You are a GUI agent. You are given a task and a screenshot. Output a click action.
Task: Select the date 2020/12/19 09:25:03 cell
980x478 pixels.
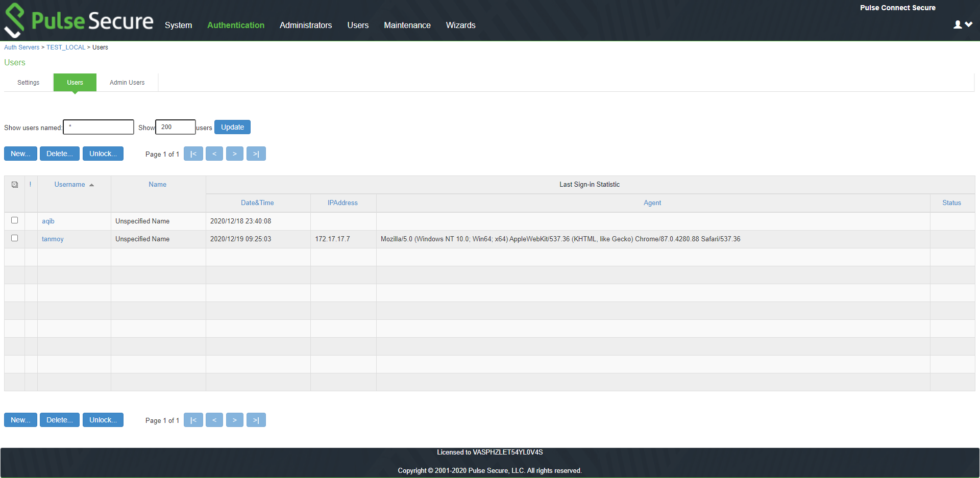click(x=258, y=239)
